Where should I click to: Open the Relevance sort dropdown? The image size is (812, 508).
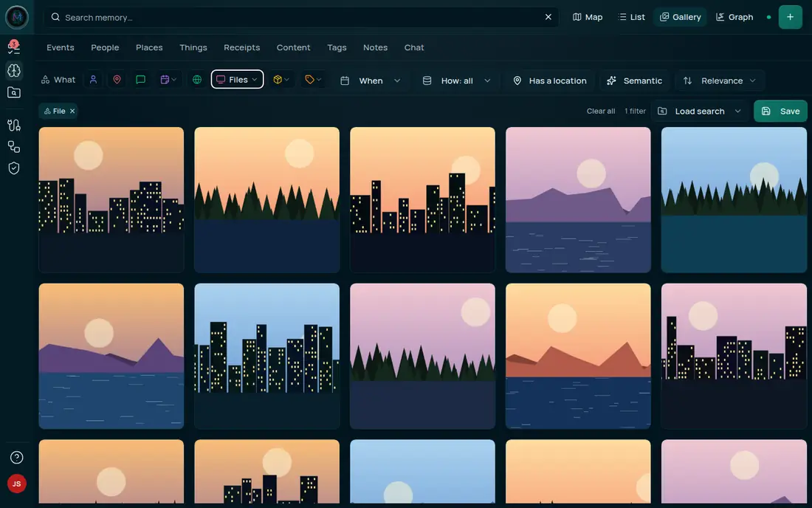[x=720, y=80]
